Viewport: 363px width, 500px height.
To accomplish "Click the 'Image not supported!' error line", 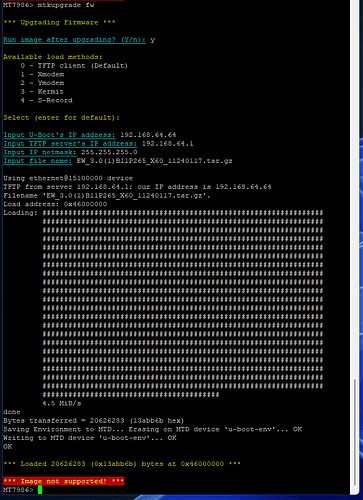I will point(64,481).
